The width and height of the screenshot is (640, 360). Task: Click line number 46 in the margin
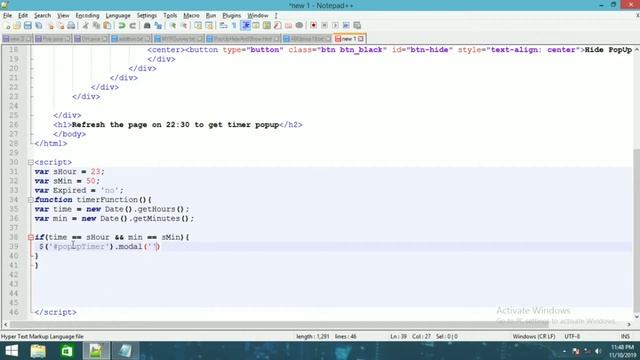tap(14, 312)
